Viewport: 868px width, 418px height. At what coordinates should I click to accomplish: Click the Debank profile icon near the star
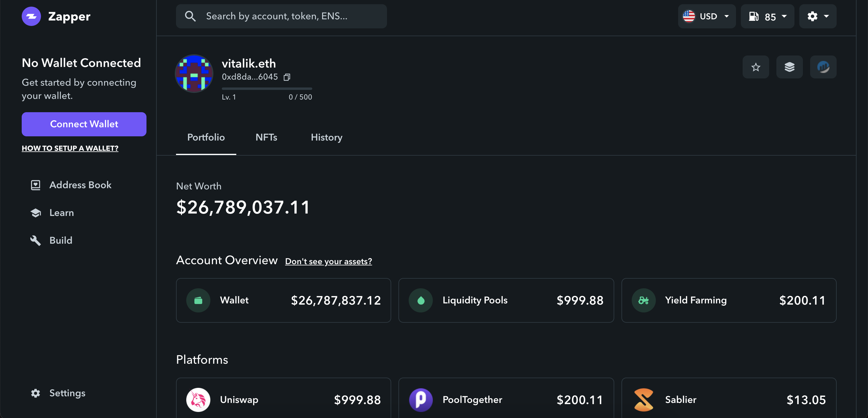(x=823, y=67)
